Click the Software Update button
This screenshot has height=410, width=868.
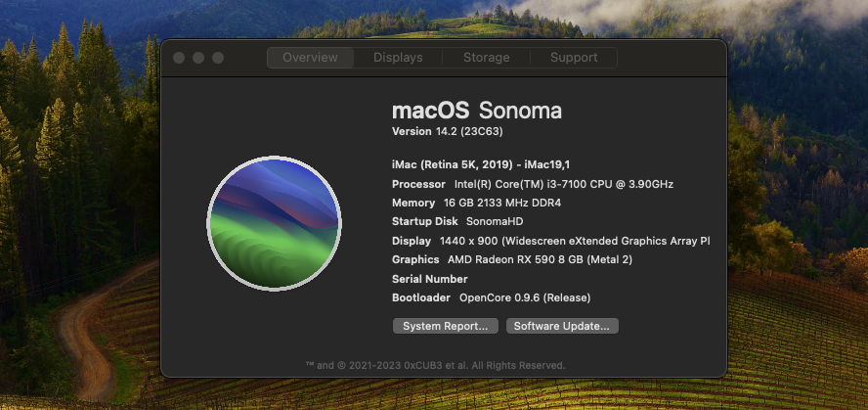point(562,326)
